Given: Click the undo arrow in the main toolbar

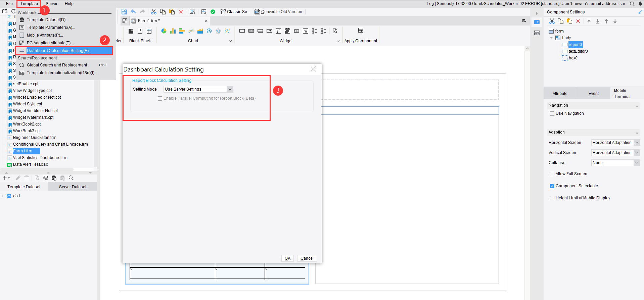Looking at the screenshot, I should 133,12.
